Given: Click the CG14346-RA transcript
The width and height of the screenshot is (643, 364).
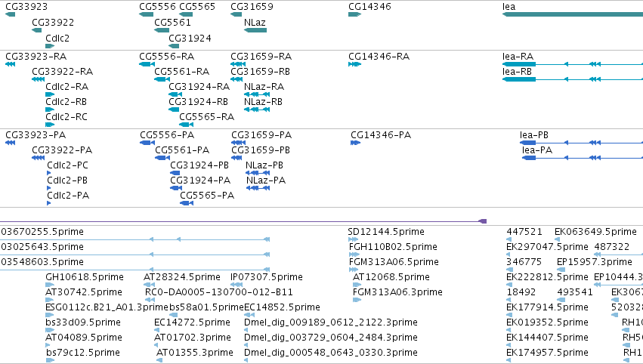Looking at the screenshot, I should pos(379,57).
